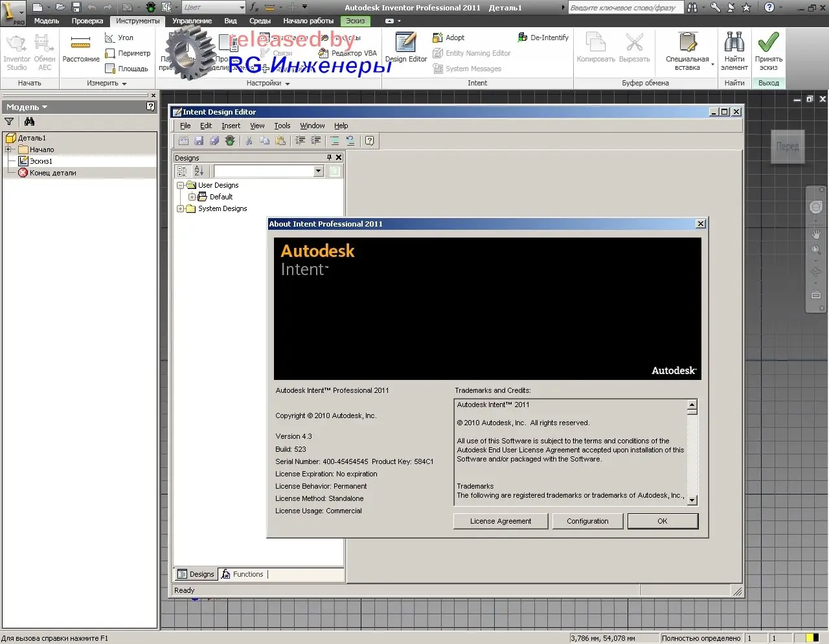Select the Угол angle measure tool
This screenshot has width=829, height=644.
(119, 38)
